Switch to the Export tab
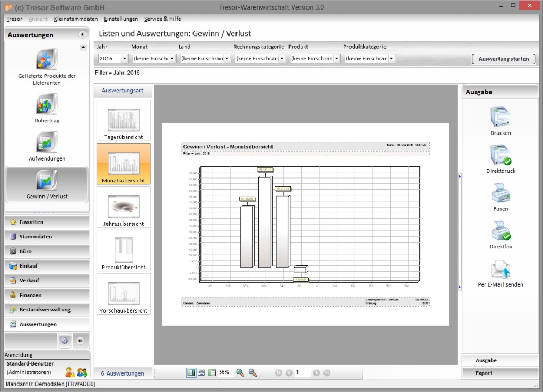 483,373
